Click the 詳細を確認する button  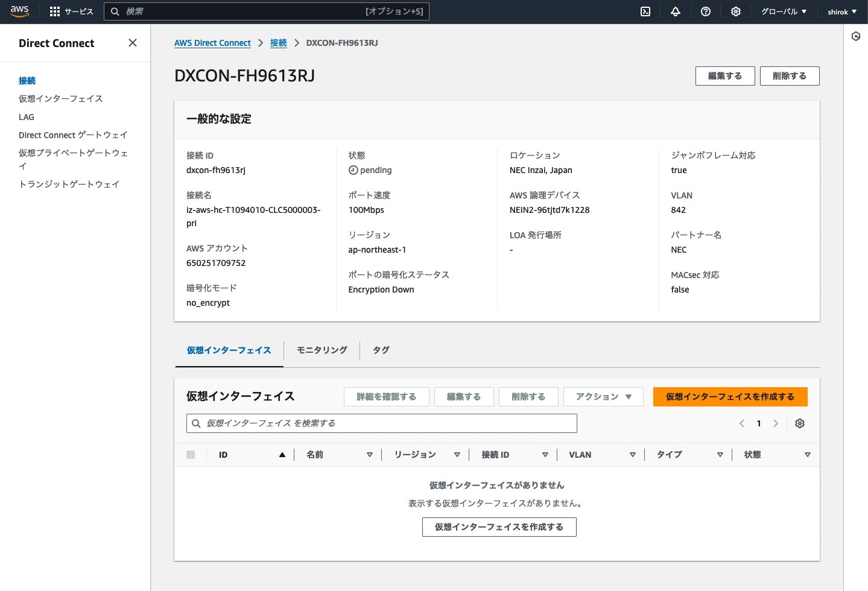386,397
